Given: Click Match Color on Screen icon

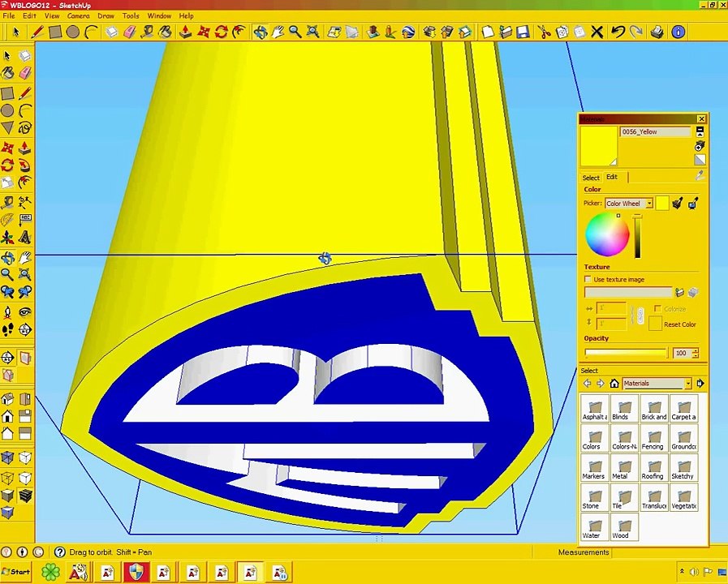Looking at the screenshot, I should click(x=694, y=203).
